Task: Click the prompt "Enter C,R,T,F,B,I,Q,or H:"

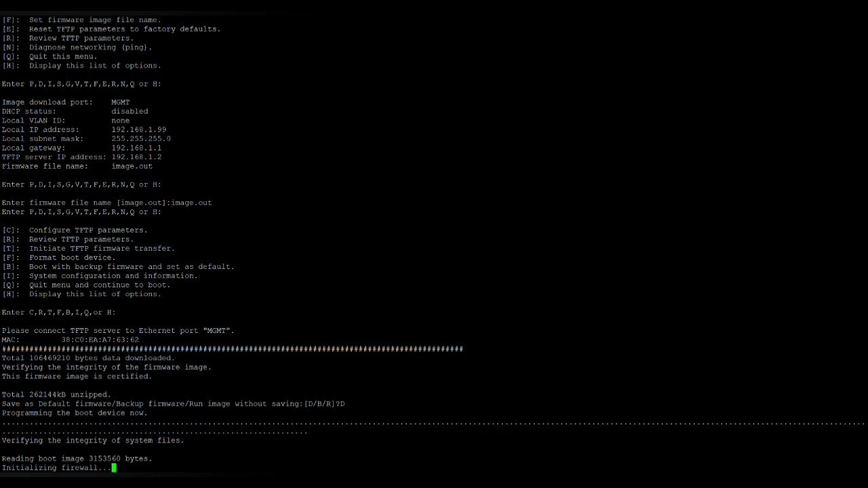Action: pos(58,312)
